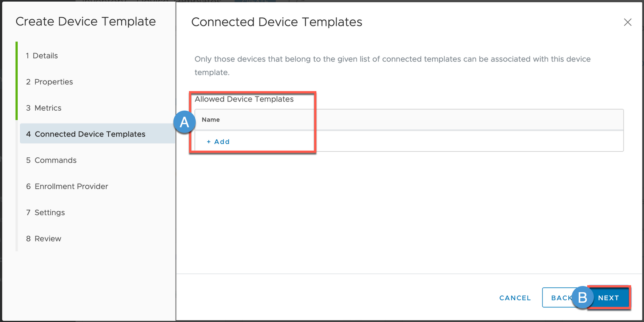Click the Create Device Template heading

pos(86,21)
